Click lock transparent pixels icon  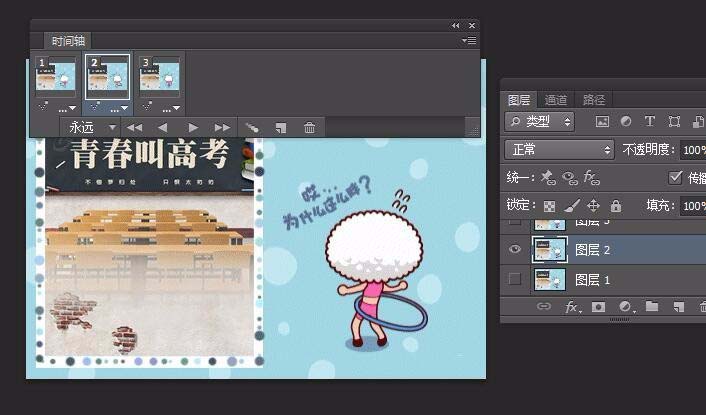[x=549, y=206]
